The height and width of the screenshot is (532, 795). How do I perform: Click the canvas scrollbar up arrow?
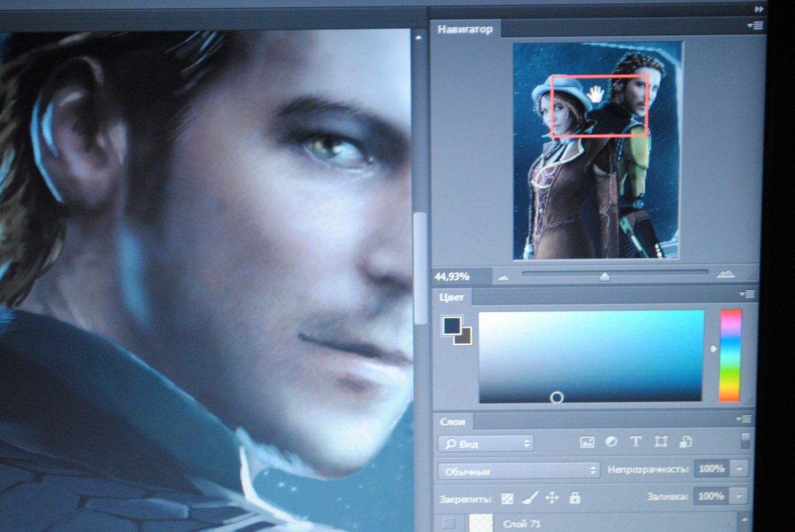418,37
